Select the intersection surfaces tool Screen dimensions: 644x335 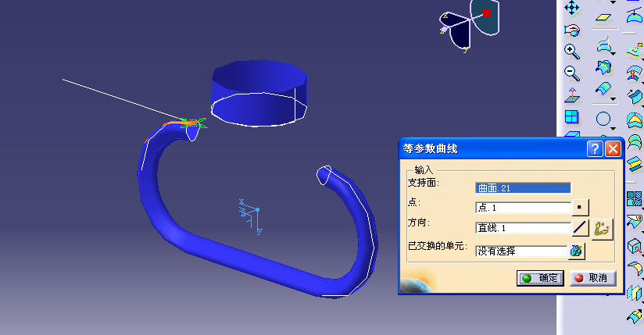point(603,67)
